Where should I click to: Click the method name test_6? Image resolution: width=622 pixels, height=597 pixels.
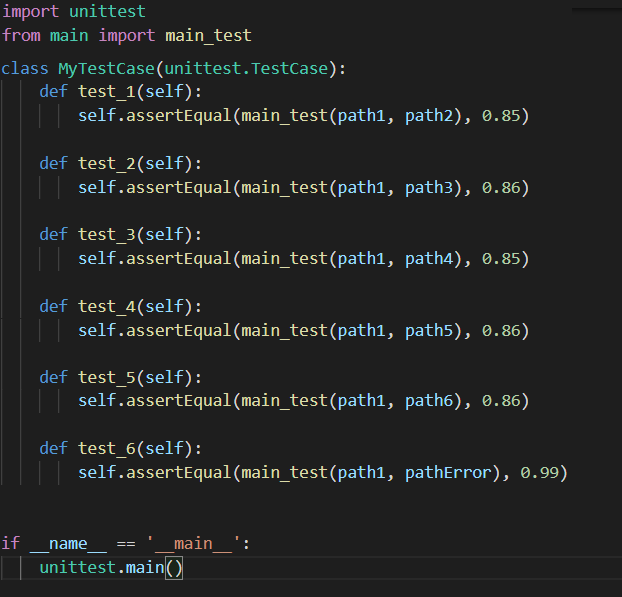[107, 449]
